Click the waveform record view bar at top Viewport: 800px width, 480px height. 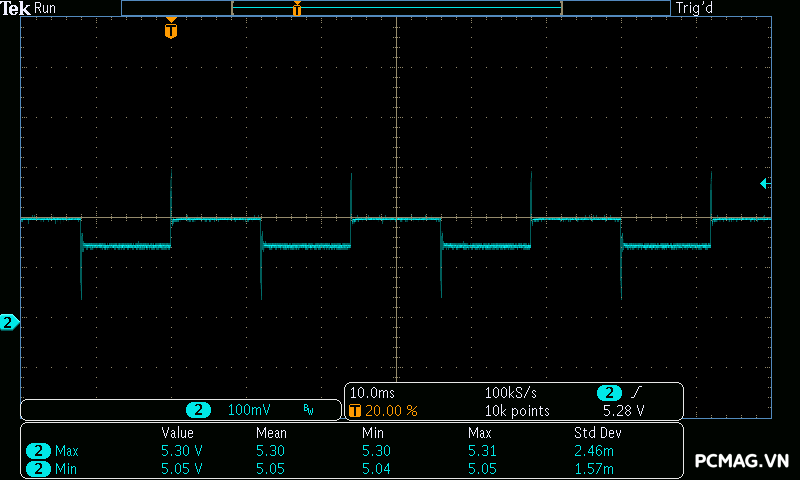[x=395, y=8]
